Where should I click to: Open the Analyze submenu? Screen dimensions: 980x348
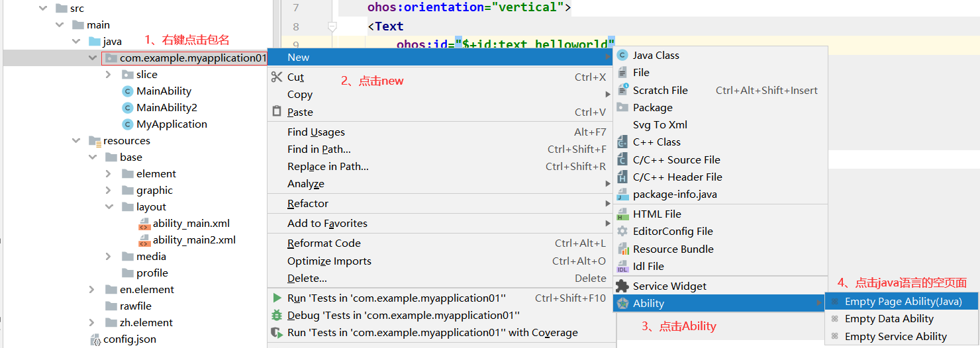point(440,184)
